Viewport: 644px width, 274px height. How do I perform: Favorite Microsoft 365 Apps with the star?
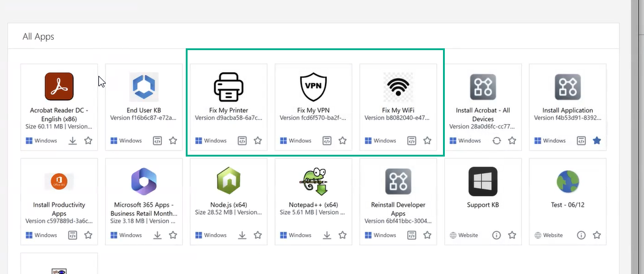[x=173, y=235]
